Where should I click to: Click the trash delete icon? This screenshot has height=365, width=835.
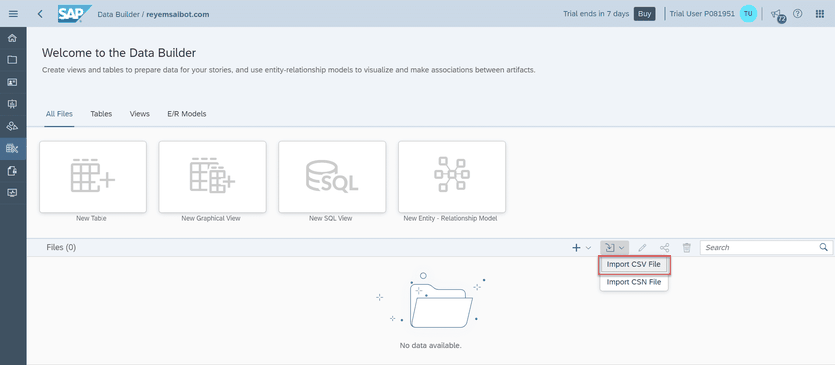[x=687, y=248]
